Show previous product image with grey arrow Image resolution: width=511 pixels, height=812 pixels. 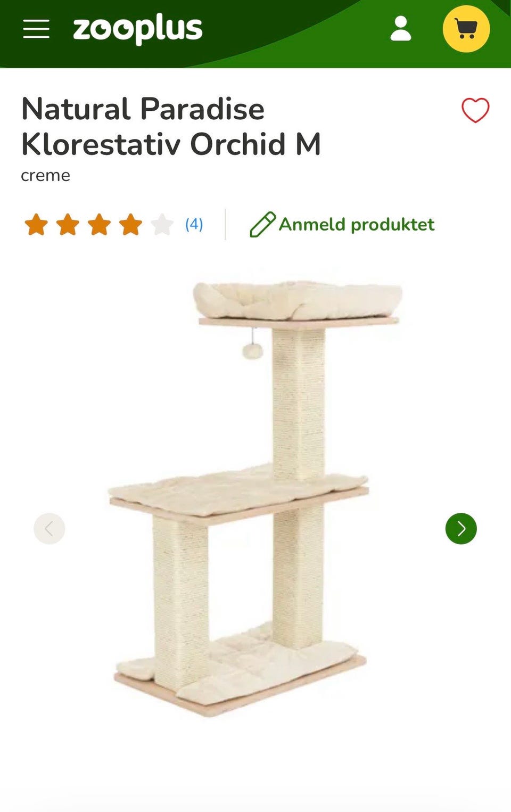point(50,528)
